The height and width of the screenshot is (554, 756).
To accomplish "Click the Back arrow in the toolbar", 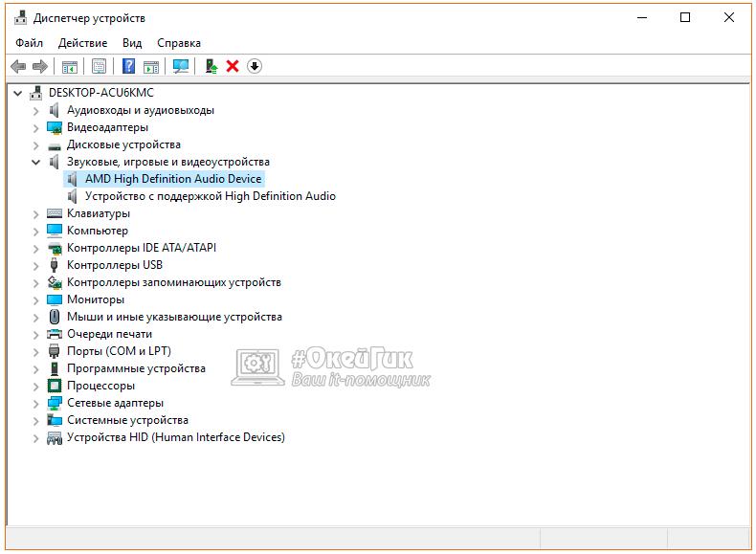I will click(x=17, y=66).
